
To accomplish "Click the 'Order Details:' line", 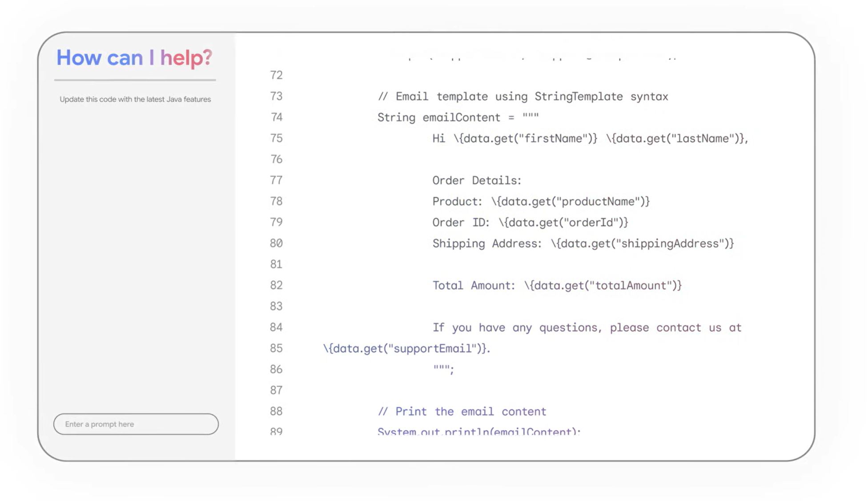I will coord(477,181).
